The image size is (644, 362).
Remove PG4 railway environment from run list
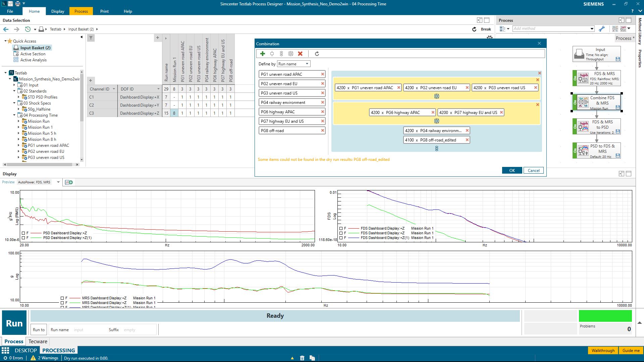[323, 103]
